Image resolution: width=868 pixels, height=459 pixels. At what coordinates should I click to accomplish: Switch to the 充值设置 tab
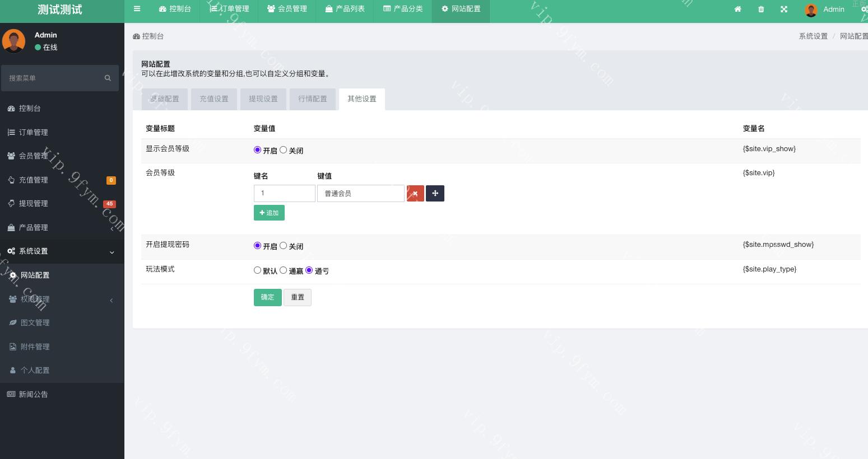214,99
